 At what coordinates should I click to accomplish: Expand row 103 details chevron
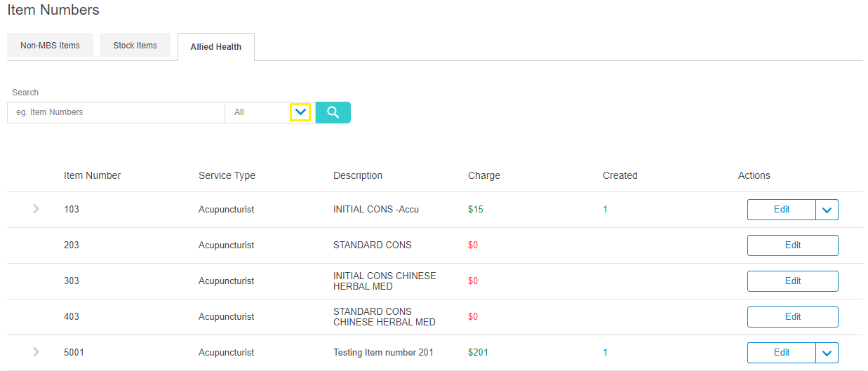(36, 209)
